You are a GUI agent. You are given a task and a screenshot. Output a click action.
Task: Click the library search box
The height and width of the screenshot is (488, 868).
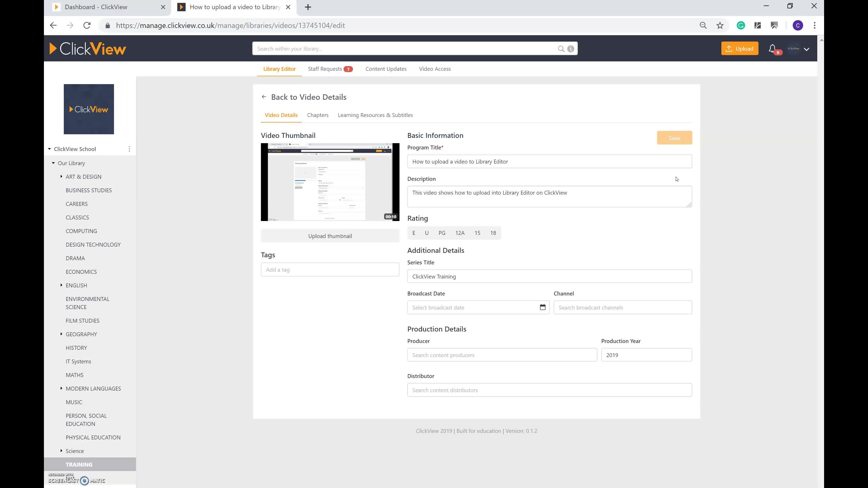click(x=404, y=49)
